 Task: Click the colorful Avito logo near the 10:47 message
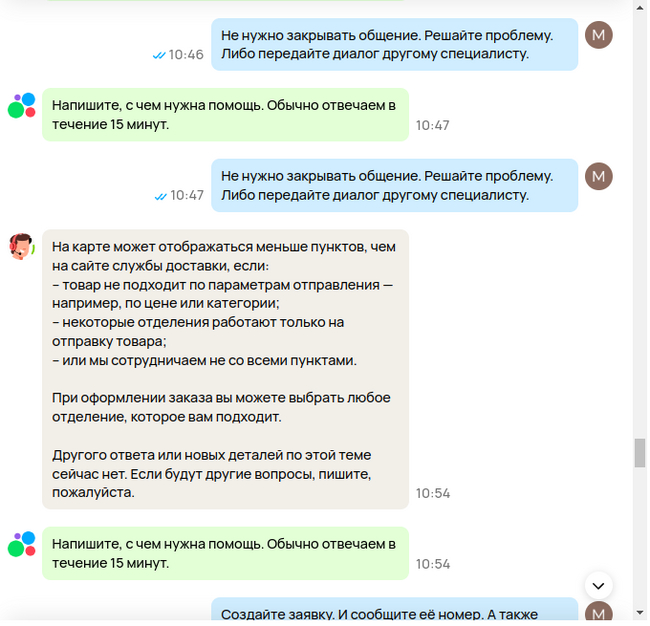tap(22, 106)
